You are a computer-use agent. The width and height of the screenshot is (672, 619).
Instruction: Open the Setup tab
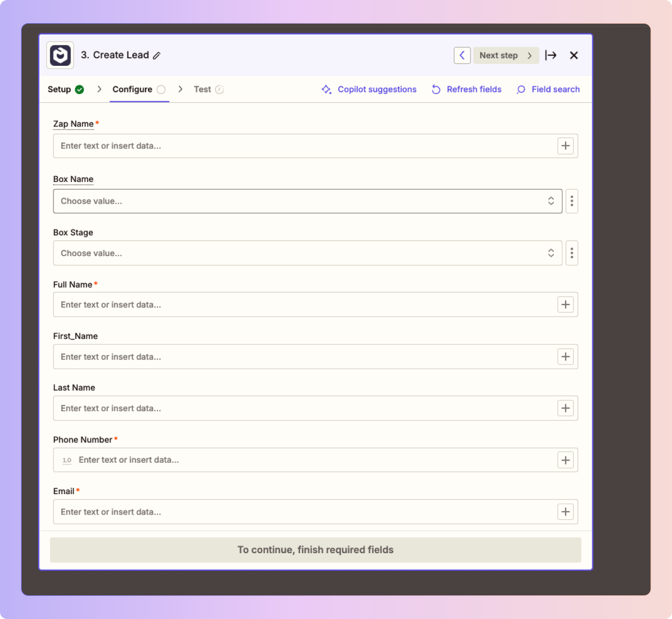point(66,89)
